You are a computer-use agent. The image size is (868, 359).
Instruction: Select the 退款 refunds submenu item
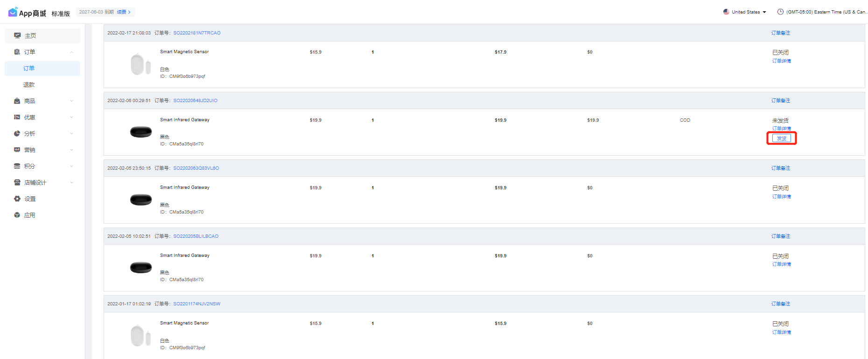(29, 84)
